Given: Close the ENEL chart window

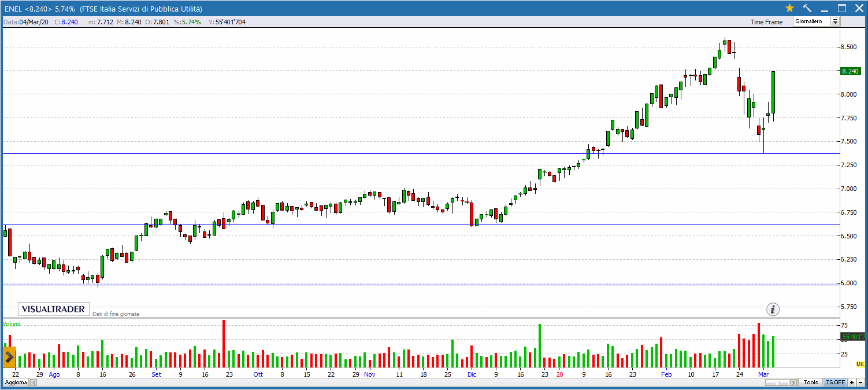Looking at the screenshot, I should pyautogui.click(x=858, y=8).
